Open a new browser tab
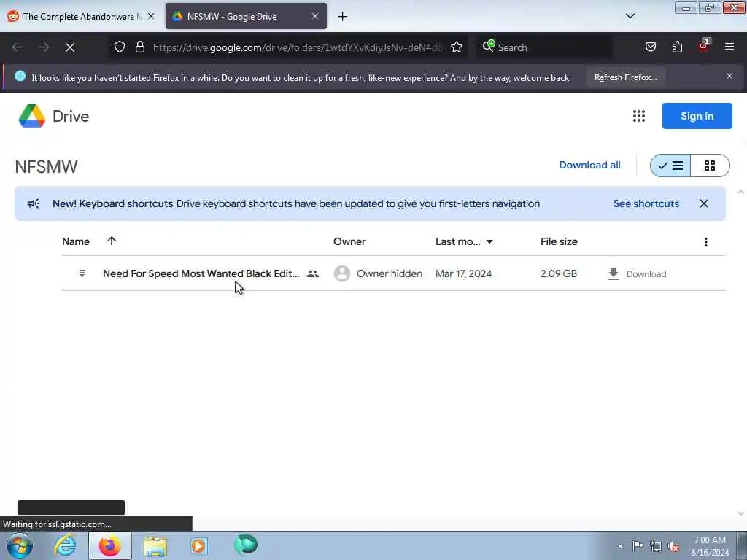 coord(342,17)
